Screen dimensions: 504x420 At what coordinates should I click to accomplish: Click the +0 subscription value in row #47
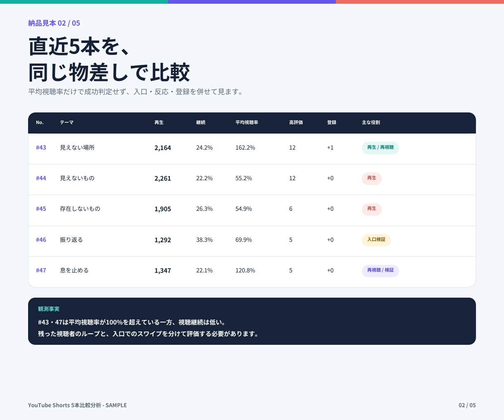pyautogui.click(x=330, y=270)
